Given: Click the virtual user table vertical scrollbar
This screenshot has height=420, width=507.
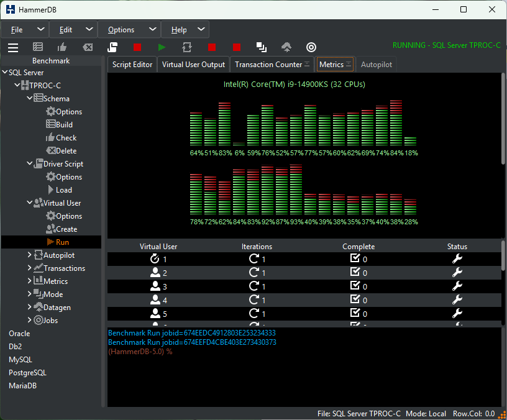Looking at the screenshot, I should [x=503, y=282].
